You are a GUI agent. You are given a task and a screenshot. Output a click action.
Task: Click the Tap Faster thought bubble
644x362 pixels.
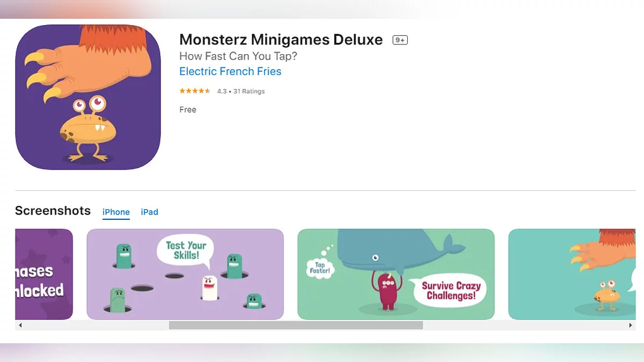coord(320,268)
